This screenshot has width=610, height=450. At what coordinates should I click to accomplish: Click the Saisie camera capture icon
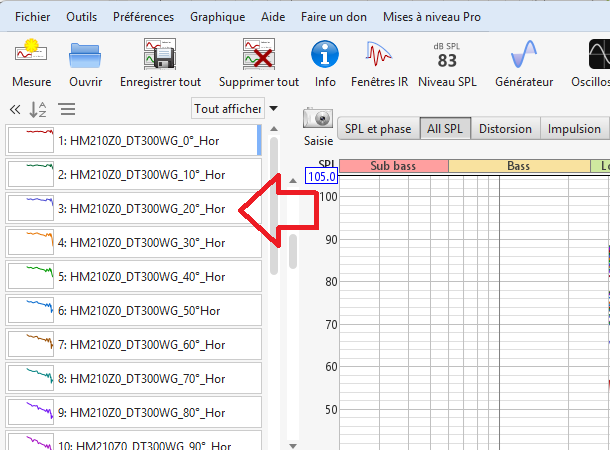318,119
